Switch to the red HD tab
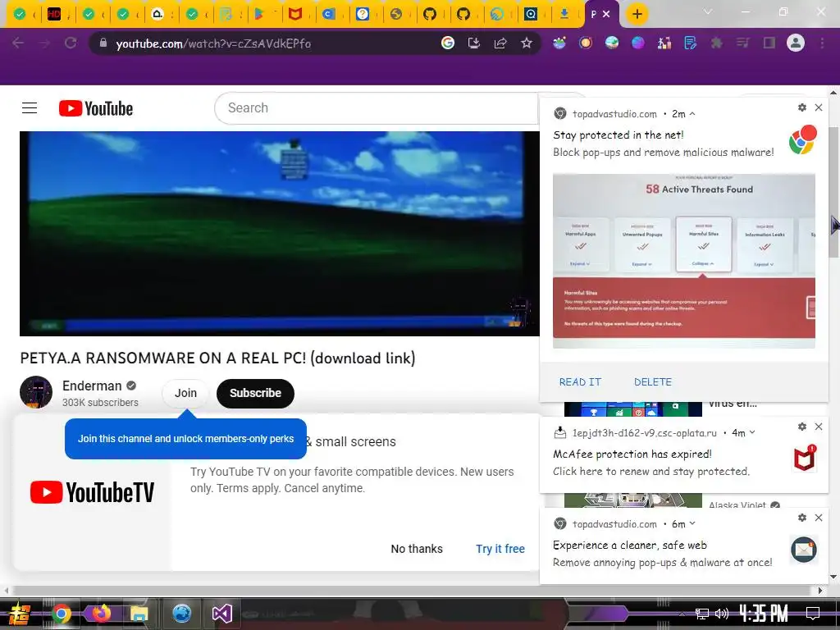Viewport: 840px width, 630px height. 54,15
